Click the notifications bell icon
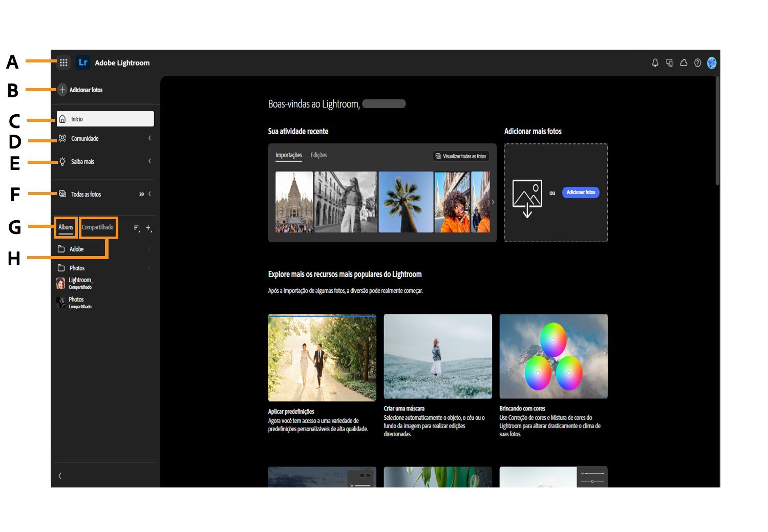The image size is (768, 532). coord(655,62)
